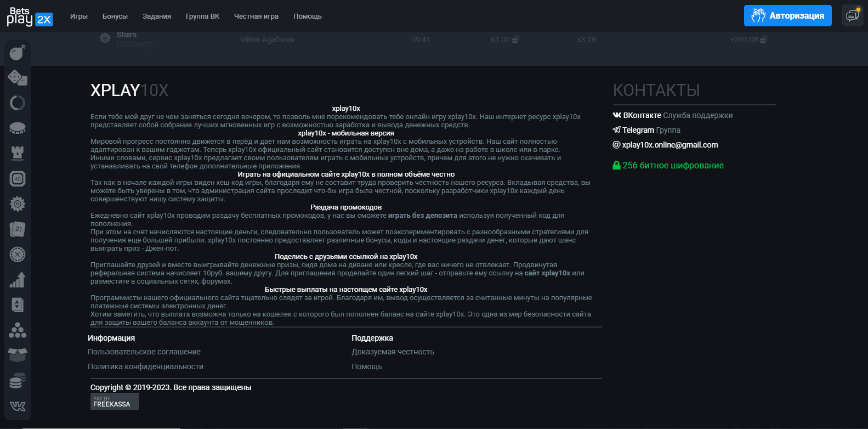Viewport: 868px width, 429px height.
Task: Click the PAY BY FREEKASSA badge
Action: click(x=115, y=402)
